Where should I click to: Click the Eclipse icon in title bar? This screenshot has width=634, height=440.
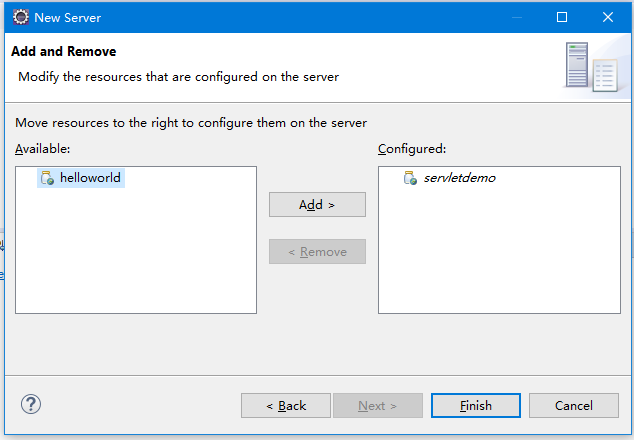21,17
